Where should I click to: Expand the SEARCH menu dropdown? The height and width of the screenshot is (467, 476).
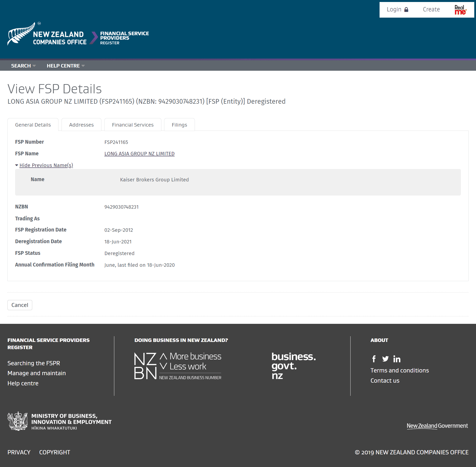pos(23,66)
